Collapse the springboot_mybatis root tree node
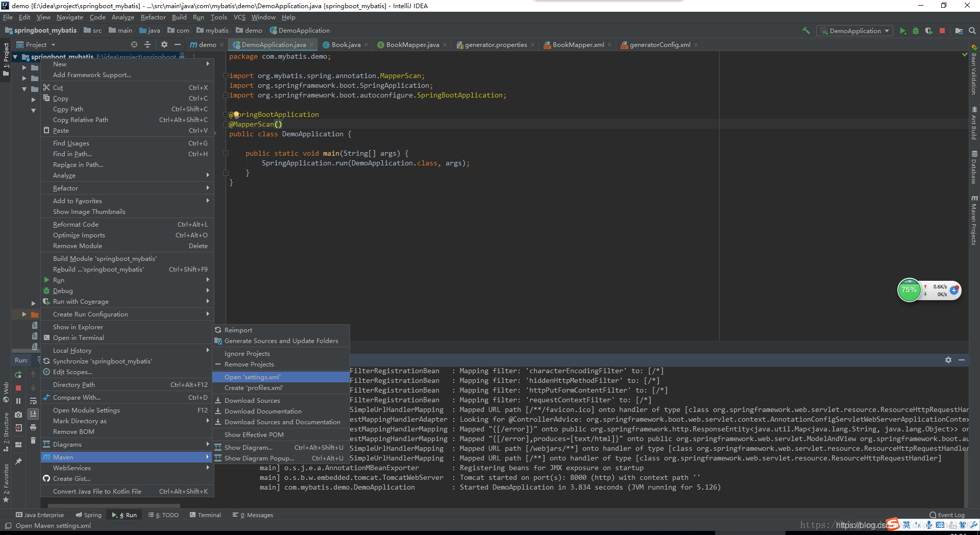 click(x=15, y=57)
